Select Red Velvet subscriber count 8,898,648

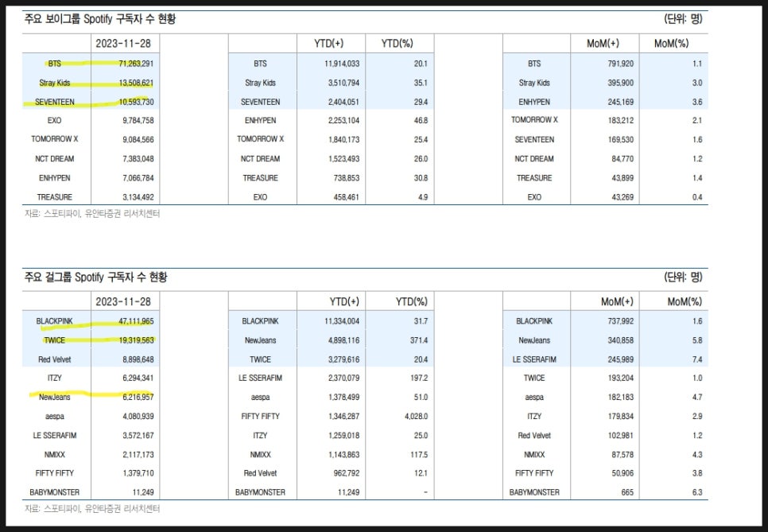(x=138, y=359)
